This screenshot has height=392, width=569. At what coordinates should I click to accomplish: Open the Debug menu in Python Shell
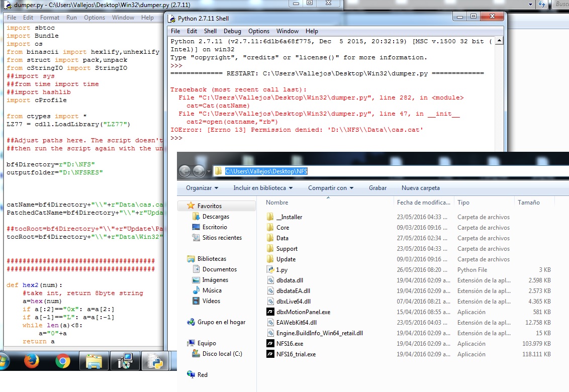[x=232, y=31]
